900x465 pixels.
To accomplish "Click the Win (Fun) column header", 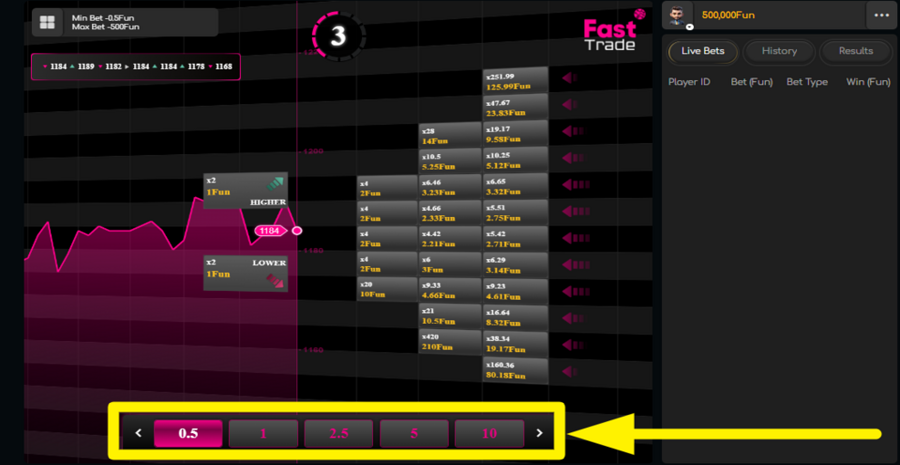I will coord(868,82).
